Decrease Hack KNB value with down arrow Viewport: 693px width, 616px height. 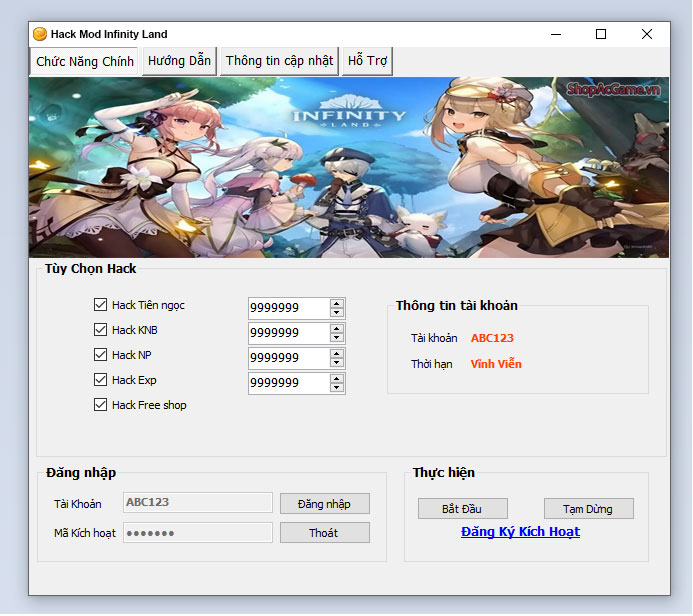337,338
